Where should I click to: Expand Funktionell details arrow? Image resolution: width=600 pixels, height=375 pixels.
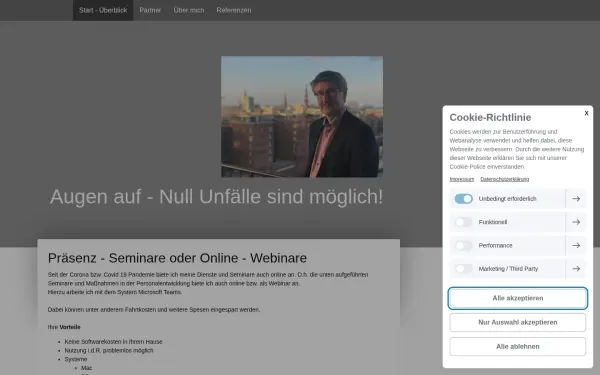(576, 222)
